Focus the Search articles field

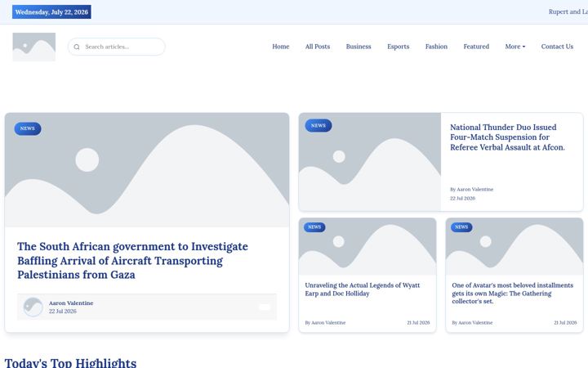[x=117, y=47]
